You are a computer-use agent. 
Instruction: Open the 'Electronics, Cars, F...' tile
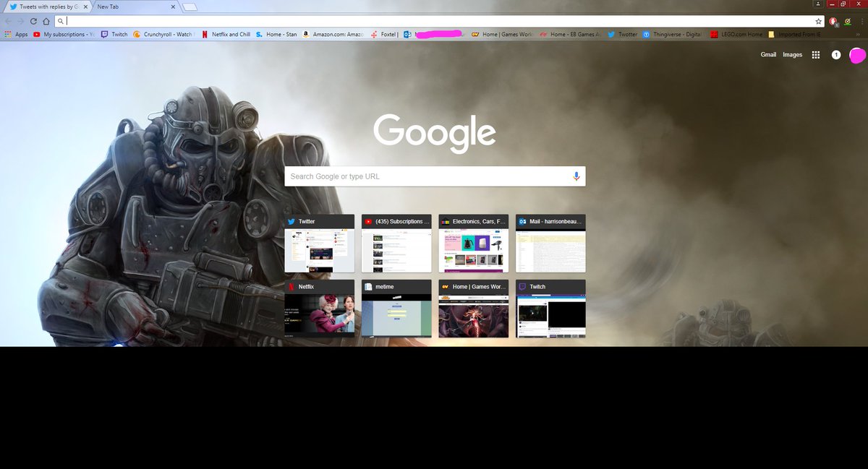(473, 244)
